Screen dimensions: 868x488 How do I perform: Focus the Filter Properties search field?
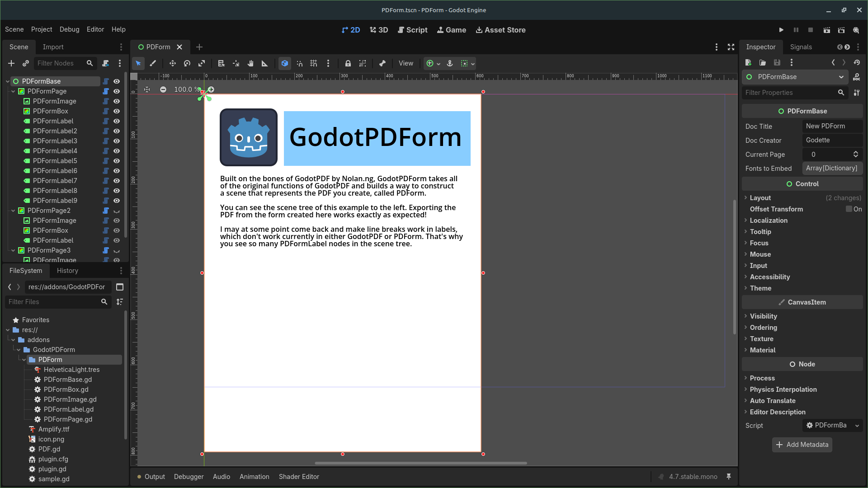[795, 93]
